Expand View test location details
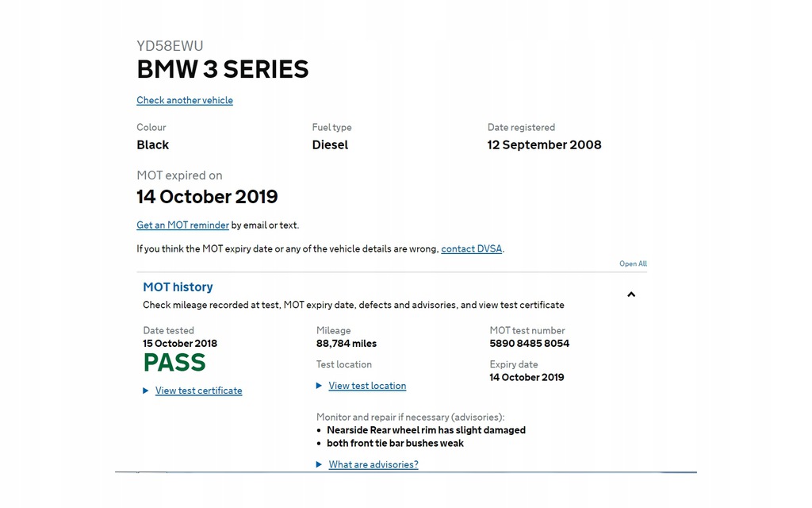Image resolution: width=812 pixels, height=508 pixels. click(367, 386)
